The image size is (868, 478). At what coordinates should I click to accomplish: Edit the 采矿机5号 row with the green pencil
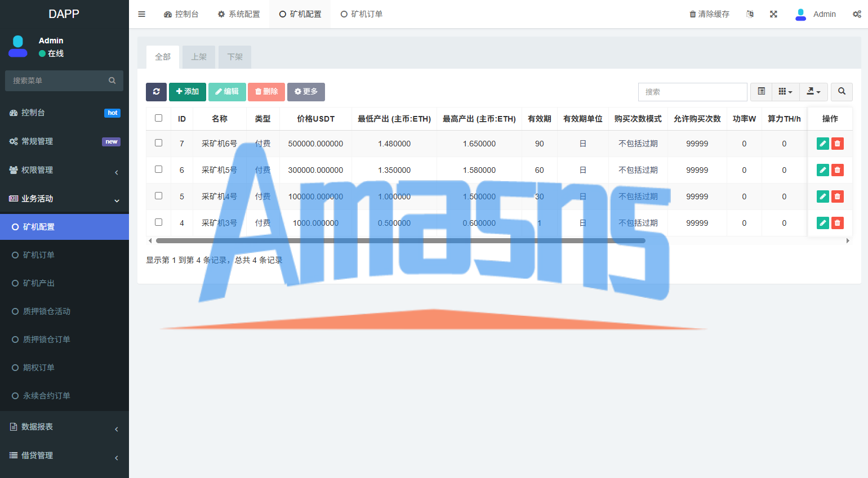pyautogui.click(x=823, y=170)
